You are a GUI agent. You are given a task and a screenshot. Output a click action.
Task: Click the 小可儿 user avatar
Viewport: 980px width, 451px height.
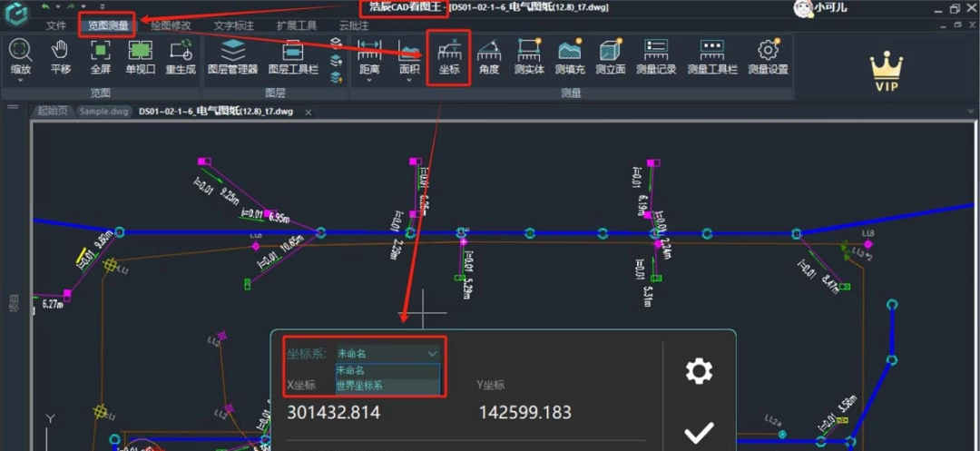coord(802,8)
